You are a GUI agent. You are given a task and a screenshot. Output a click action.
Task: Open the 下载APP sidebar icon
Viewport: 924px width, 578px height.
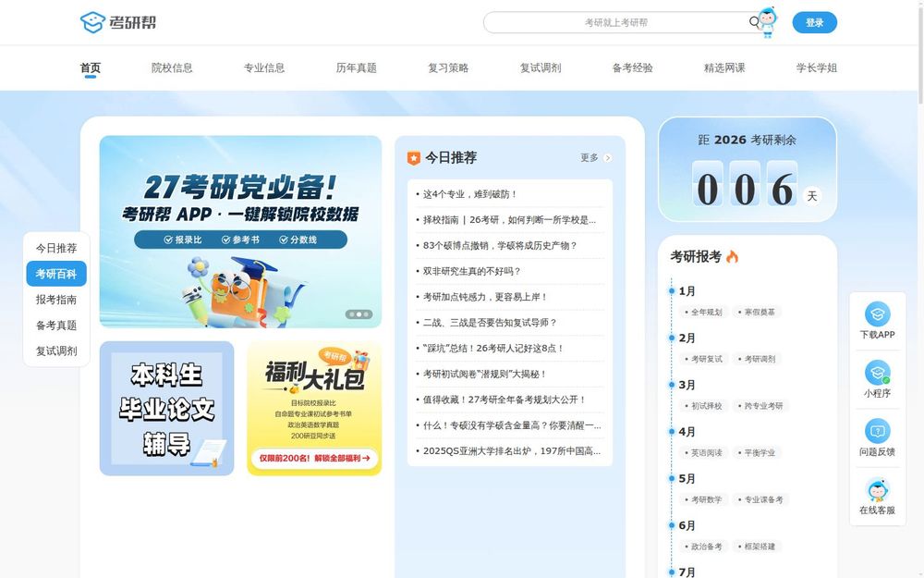point(878,314)
